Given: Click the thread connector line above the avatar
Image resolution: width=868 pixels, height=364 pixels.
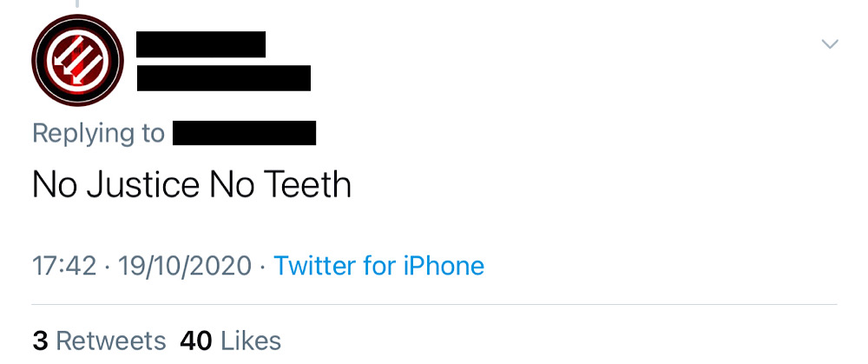Looking at the screenshot, I should (77, 3).
